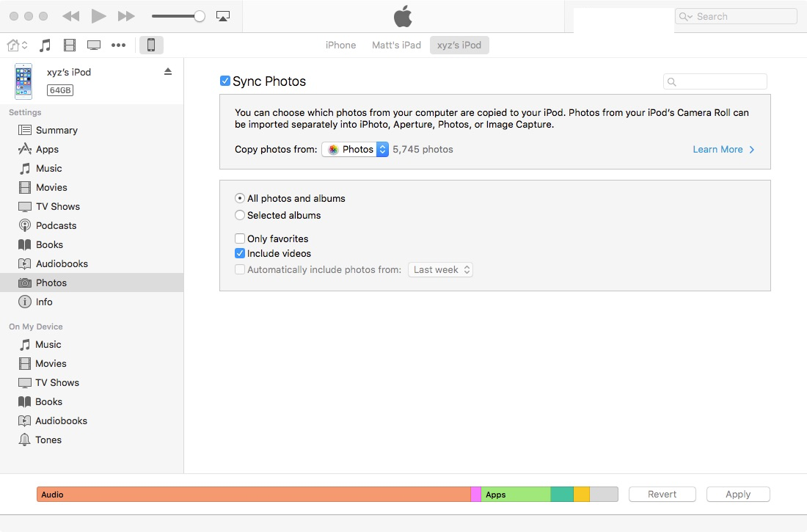Click the pink storage bar segment

pos(476,495)
